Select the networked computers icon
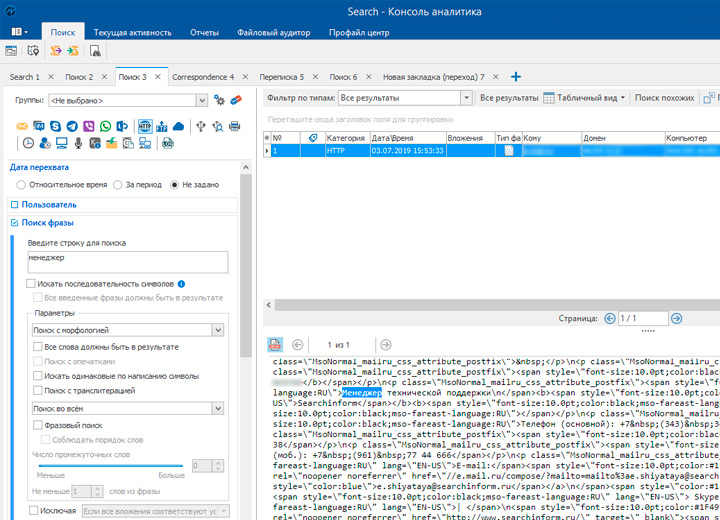The height and width of the screenshot is (520, 720). point(145,143)
